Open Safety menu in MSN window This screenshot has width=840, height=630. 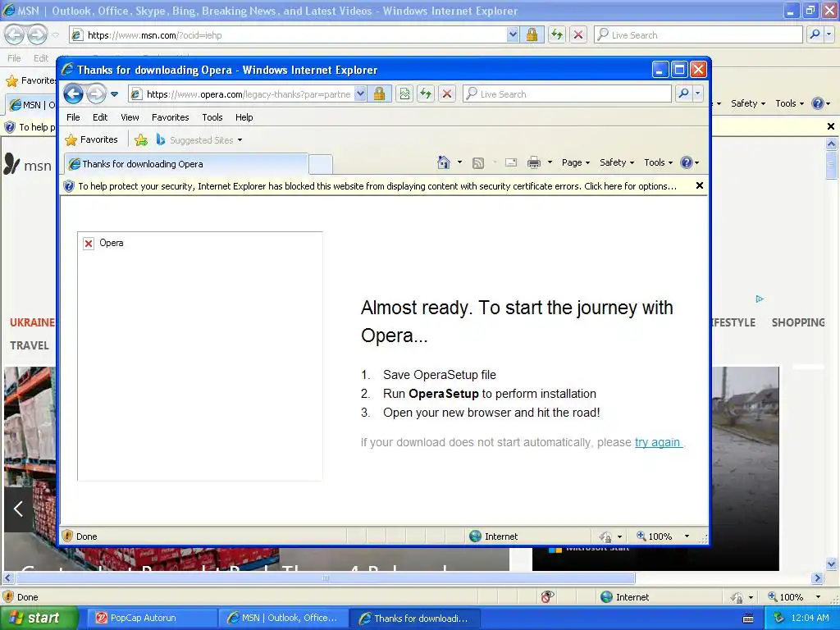tap(748, 103)
